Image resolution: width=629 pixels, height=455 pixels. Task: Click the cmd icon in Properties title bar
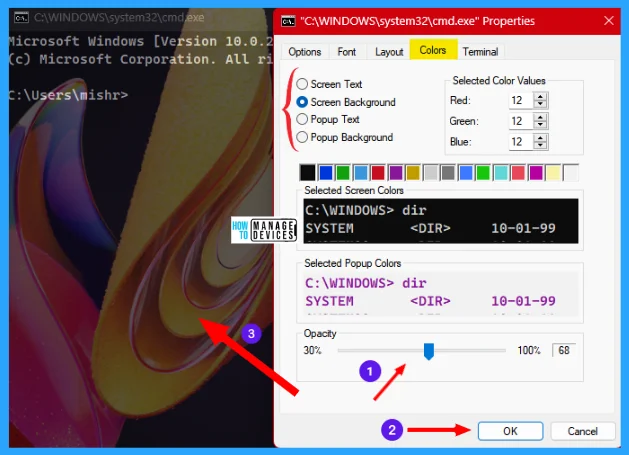(x=288, y=21)
